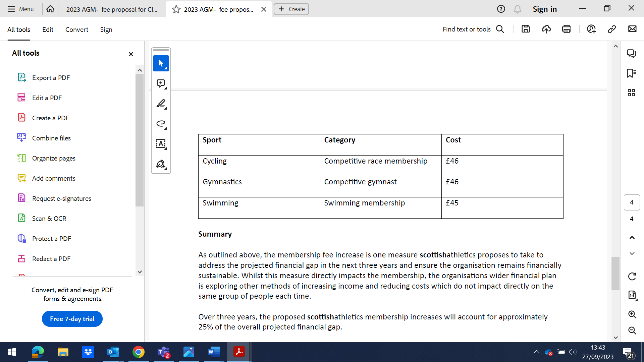Select the Fill and sign pen tool

coord(161,164)
